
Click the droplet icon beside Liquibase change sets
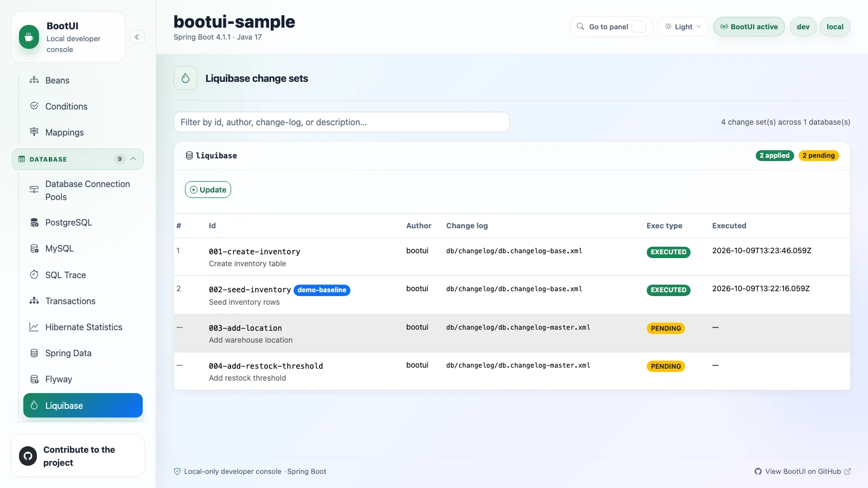click(186, 78)
